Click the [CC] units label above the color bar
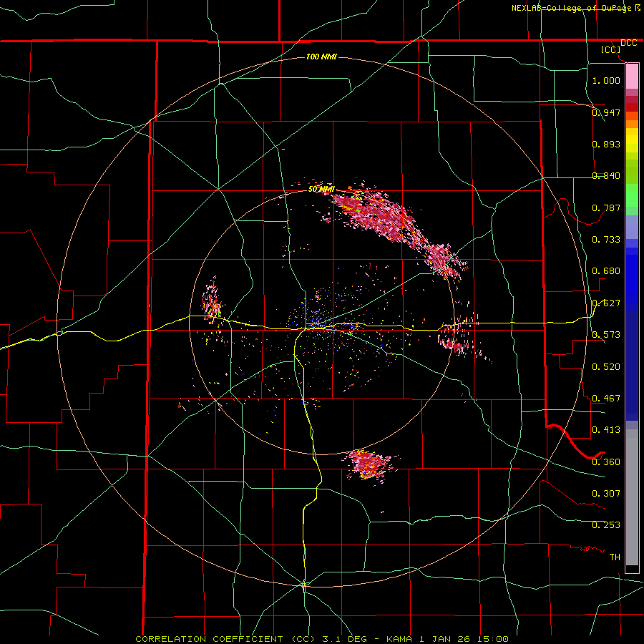Image resolution: width=644 pixels, height=644 pixels. point(610,49)
